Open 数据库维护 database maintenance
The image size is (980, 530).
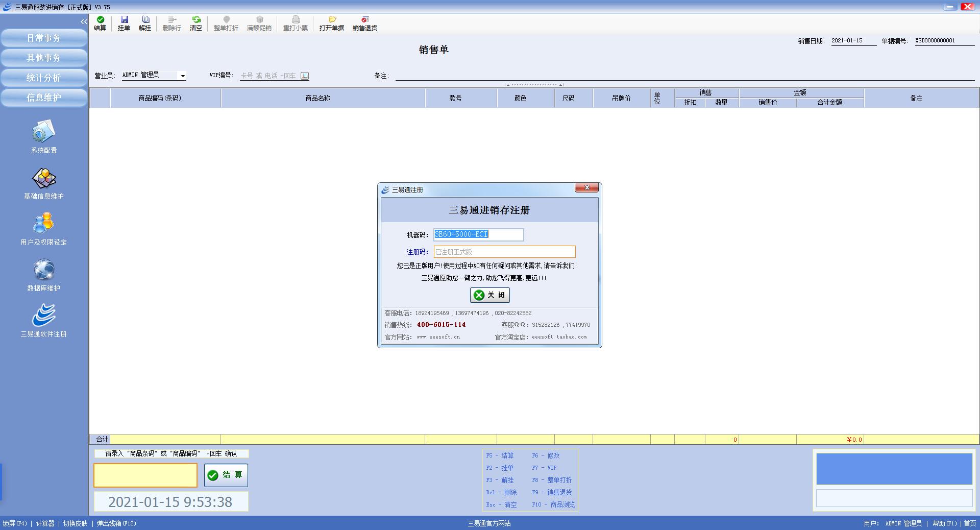point(44,275)
